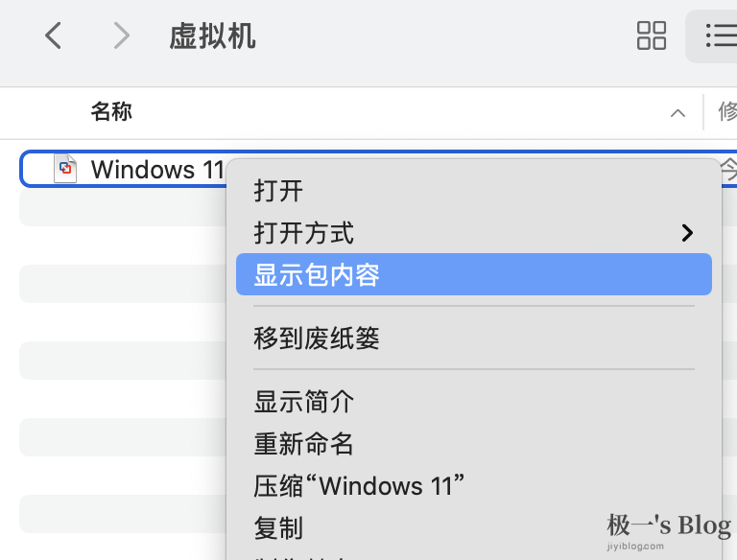The width and height of the screenshot is (737, 560).
Task: Choose 显示包内容 to show package contents
Action: (x=474, y=274)
